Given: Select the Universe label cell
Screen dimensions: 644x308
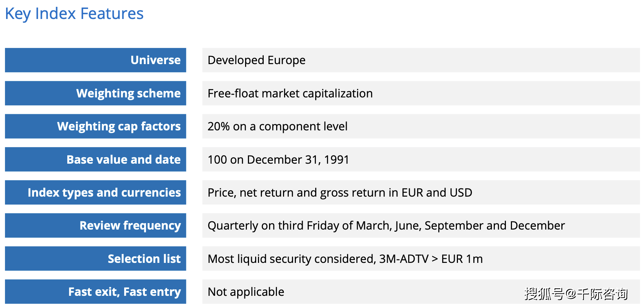Looking at the screenshot, I should (x=96, y=60).
